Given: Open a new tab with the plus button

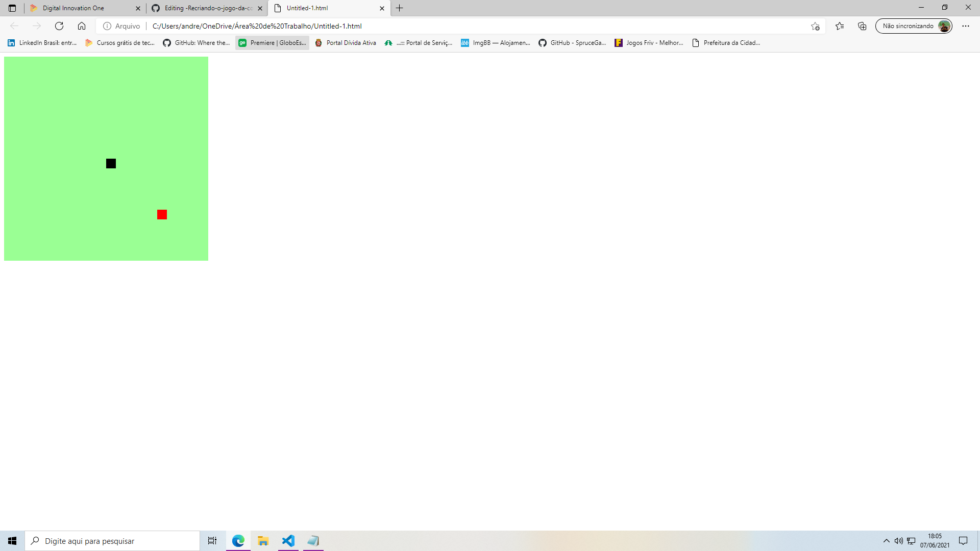Looking at the screenshot, I should pyautogui.click(x=400, y=8).
